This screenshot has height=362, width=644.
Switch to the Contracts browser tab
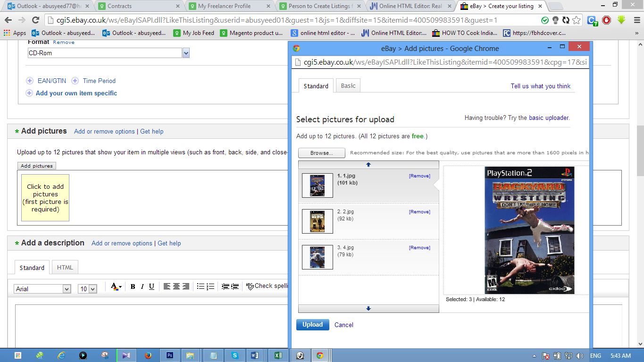[139, 6]
